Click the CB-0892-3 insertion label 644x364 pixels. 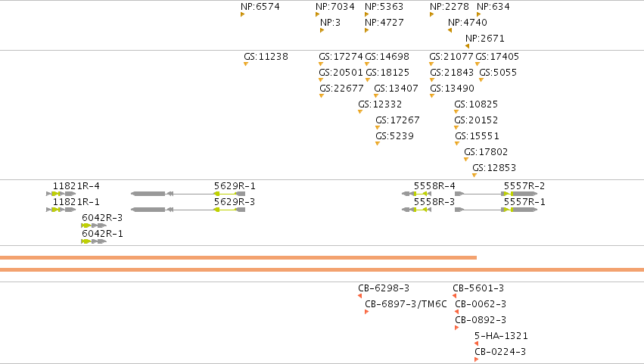click(481, 320)
